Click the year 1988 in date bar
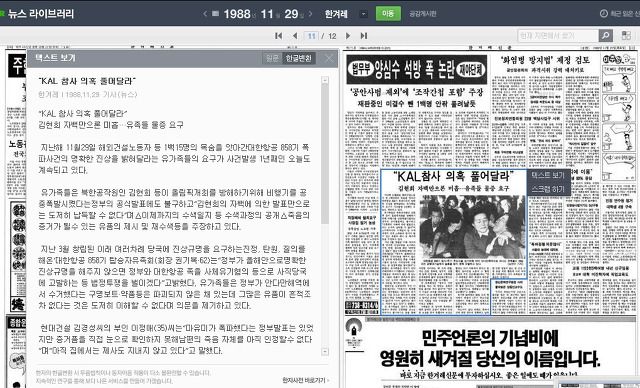The width and height of the screenshot is (640, 388). click(x=237, y=14)
